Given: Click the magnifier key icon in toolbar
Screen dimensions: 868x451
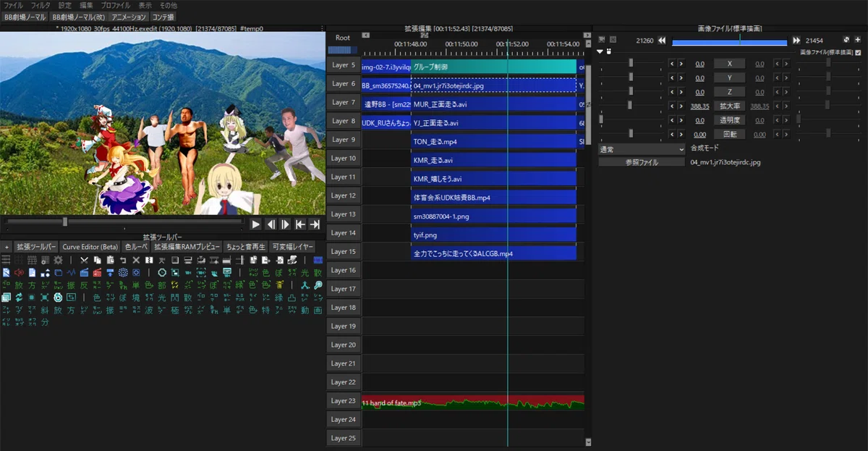Looking at the screenshot, I should pyautogui.click(x=318, y=285).
